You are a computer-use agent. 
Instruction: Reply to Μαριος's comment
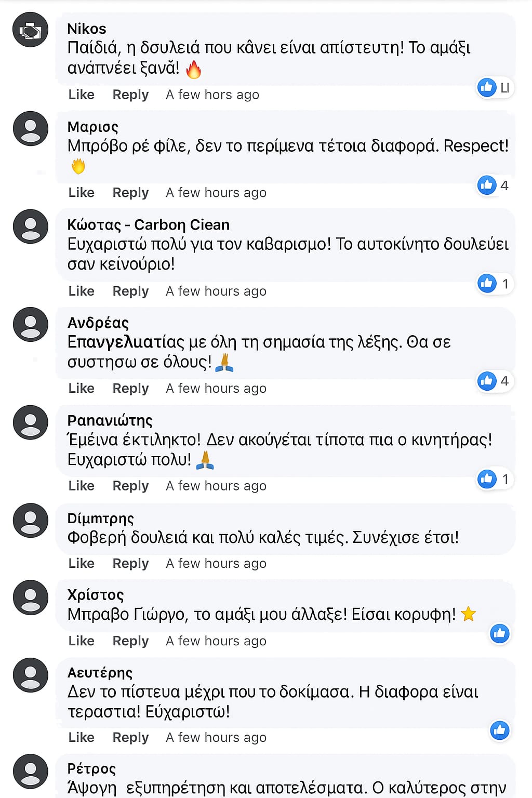[130, 193]
